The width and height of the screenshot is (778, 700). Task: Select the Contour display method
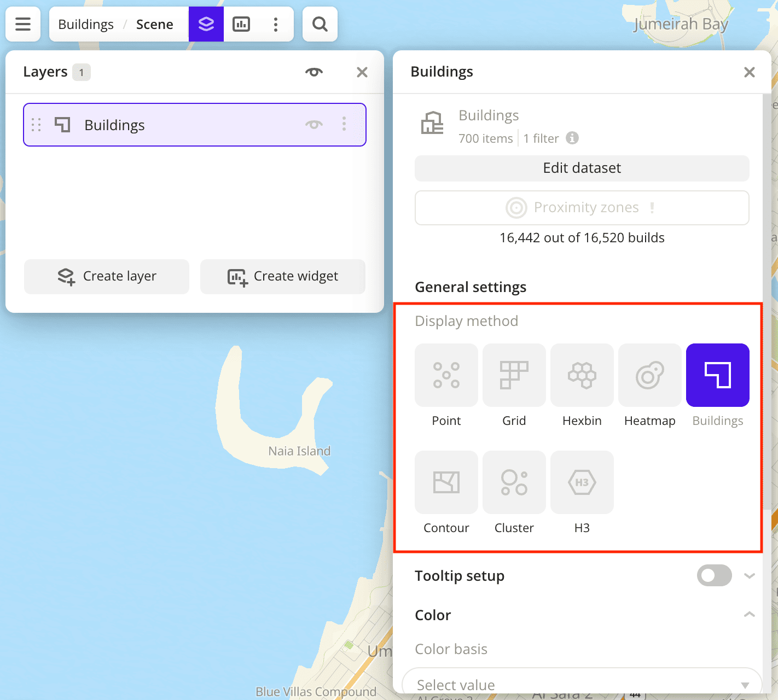click(x=446, y=482)
